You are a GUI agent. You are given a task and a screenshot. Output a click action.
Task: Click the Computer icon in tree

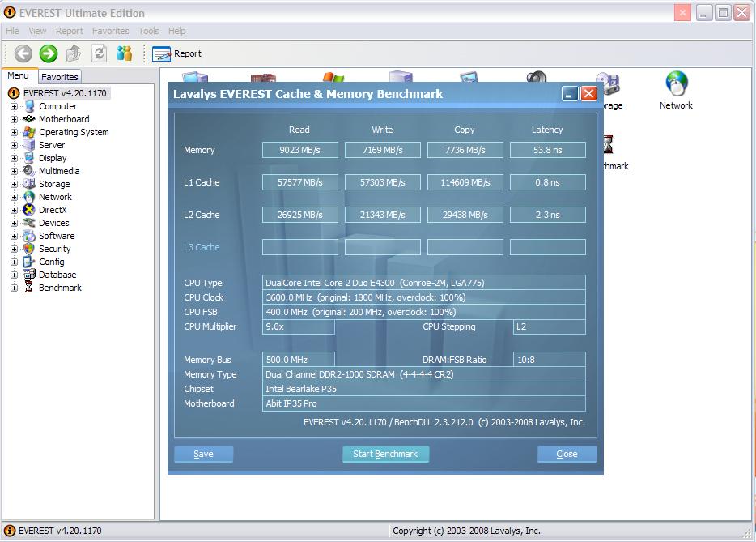point(29,106)
